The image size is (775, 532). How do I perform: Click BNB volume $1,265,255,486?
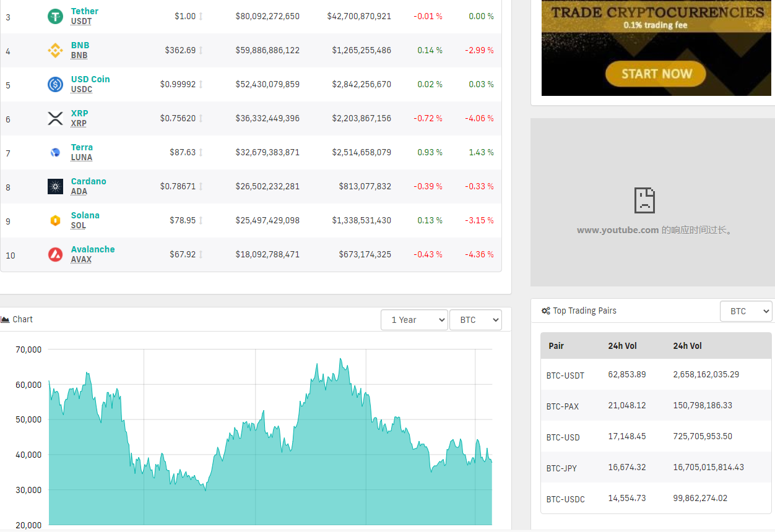click(362, 50)
